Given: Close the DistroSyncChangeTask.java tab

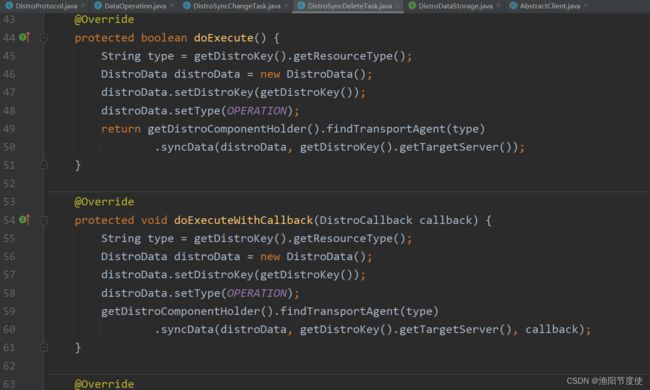Looking at the screenshot, I should [286, 6].
